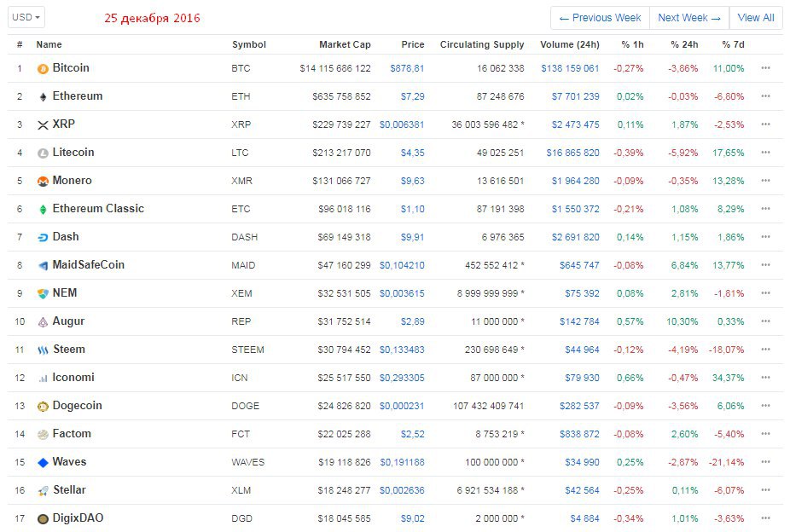The width and height of the screenshot is (790, 532).
Task: Click the Dash logo icon
Action: (x=43, y=238)
